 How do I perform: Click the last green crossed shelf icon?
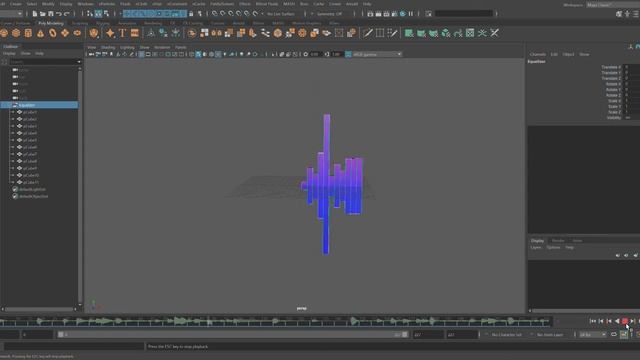(495, 33)
